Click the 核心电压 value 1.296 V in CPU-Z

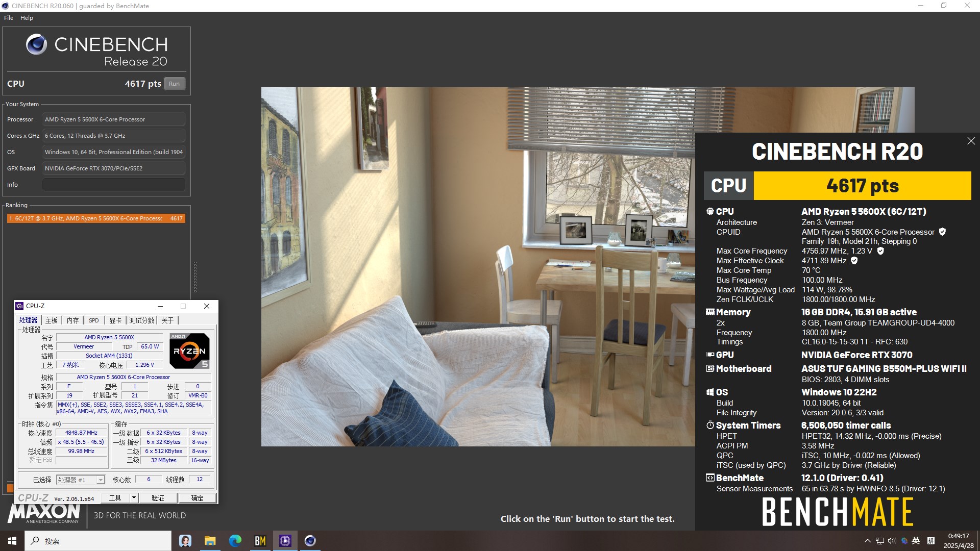(144, 365)
